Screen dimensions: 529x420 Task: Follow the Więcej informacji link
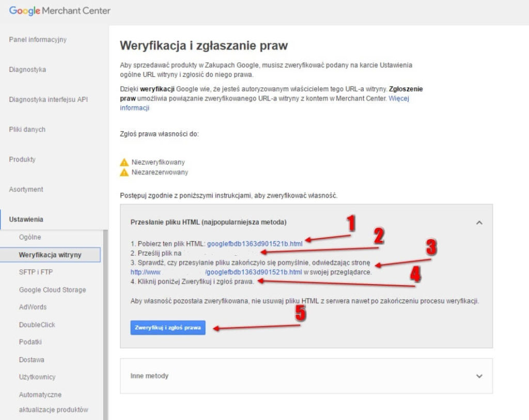coord(398,99)
